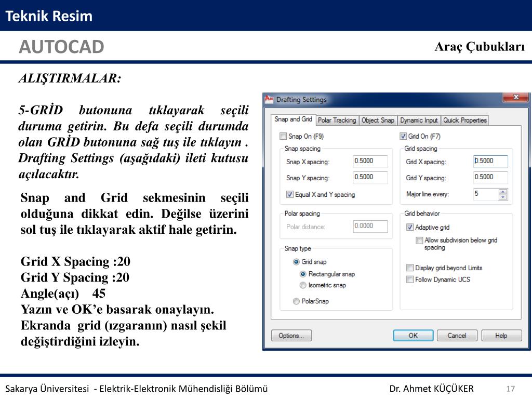
Task: Open the Quick Properties tab
Action: (465, 120)
